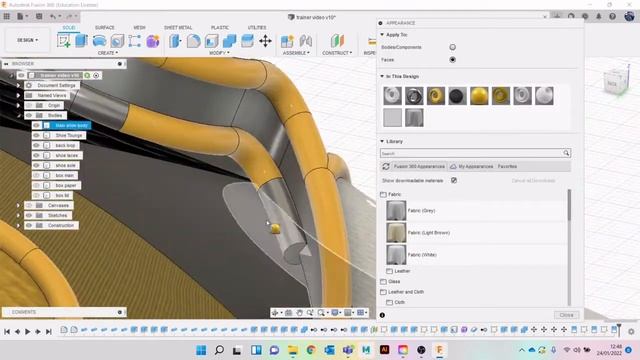Toggle Show downloadable materials checkbox
This screenshot has width=640, height=360.
tap(453, 180)
